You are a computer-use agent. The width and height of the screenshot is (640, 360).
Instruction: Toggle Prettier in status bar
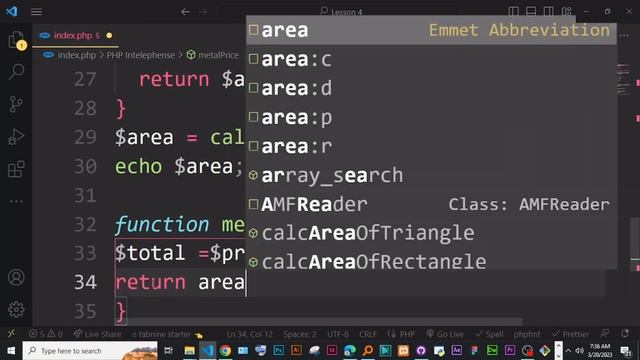click(x=570, y=334)
